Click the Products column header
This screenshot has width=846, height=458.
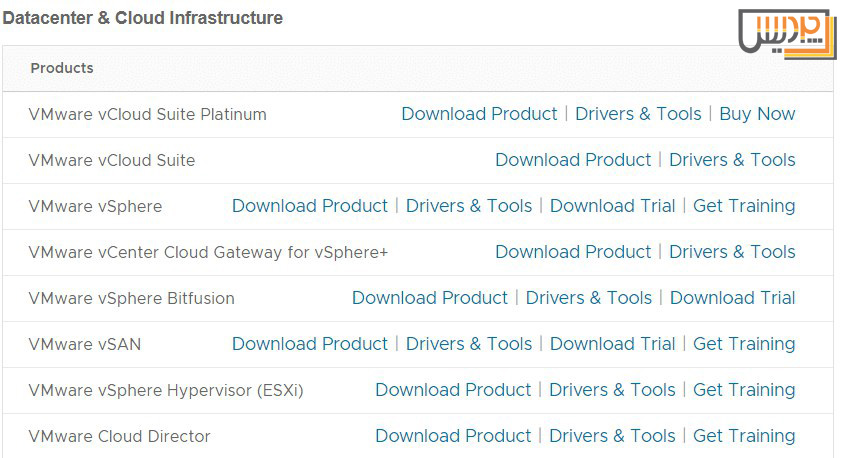click(62, 68)
